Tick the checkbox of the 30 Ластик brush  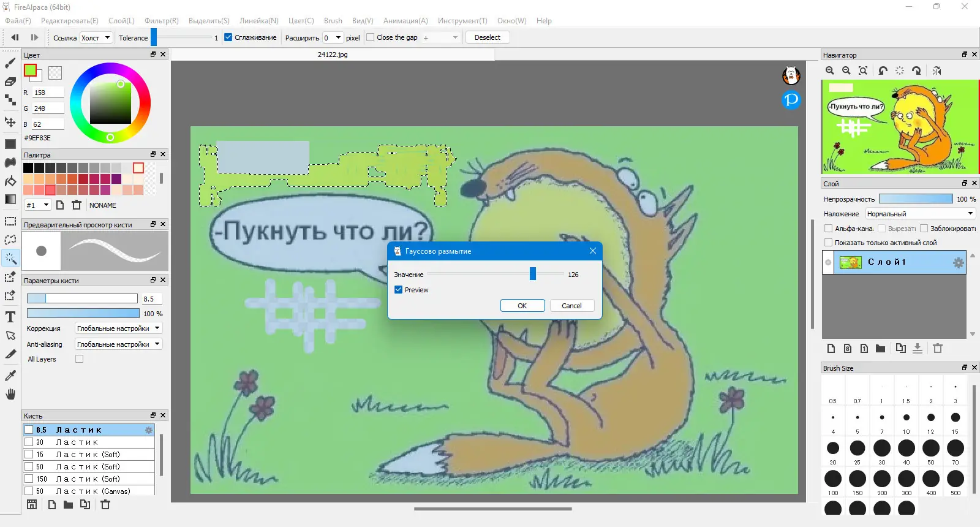click(29, 442)
